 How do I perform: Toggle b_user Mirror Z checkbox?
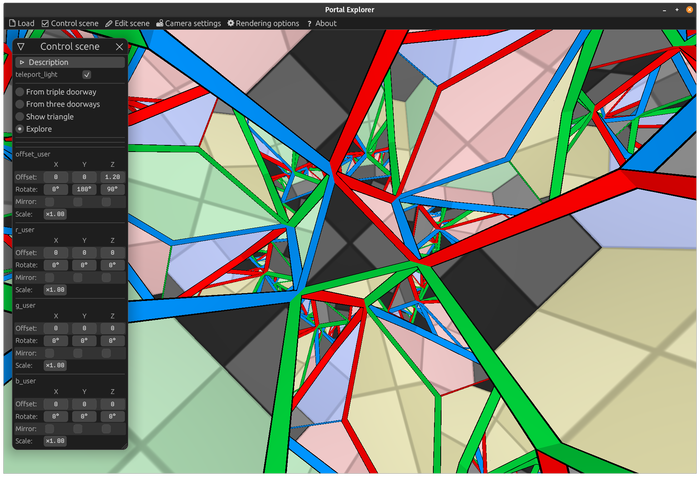(x=106, y=429)
